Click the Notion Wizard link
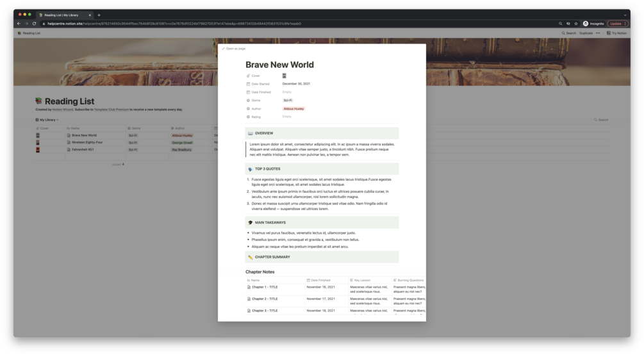 (62, 110)
